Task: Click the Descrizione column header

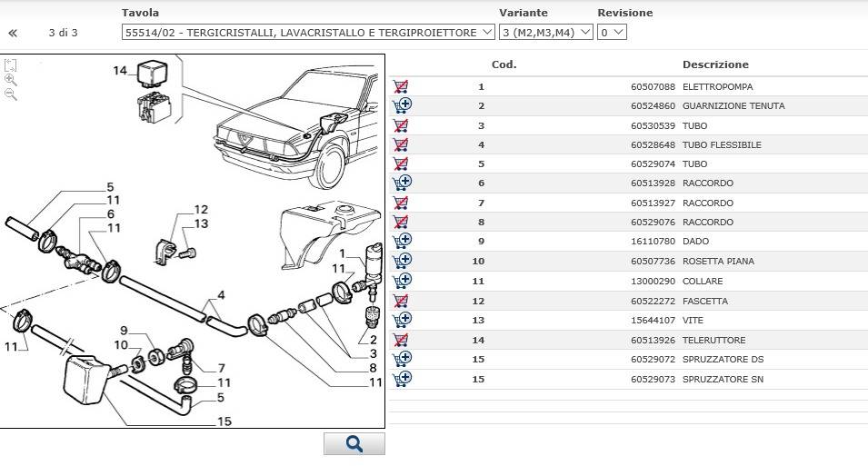Action: [715, 64]
